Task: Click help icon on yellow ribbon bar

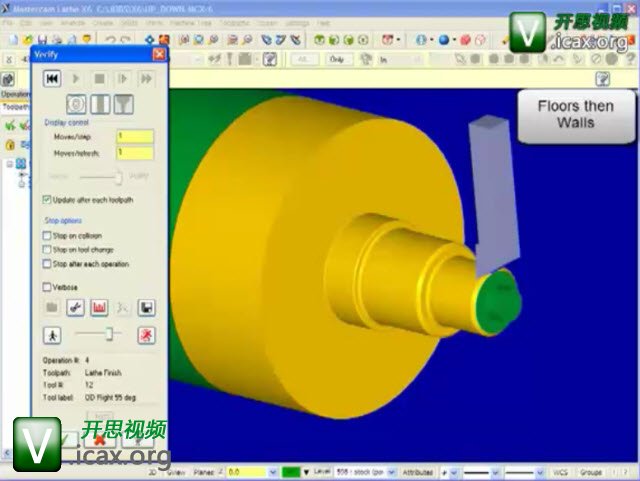Action: coord(603,79)
